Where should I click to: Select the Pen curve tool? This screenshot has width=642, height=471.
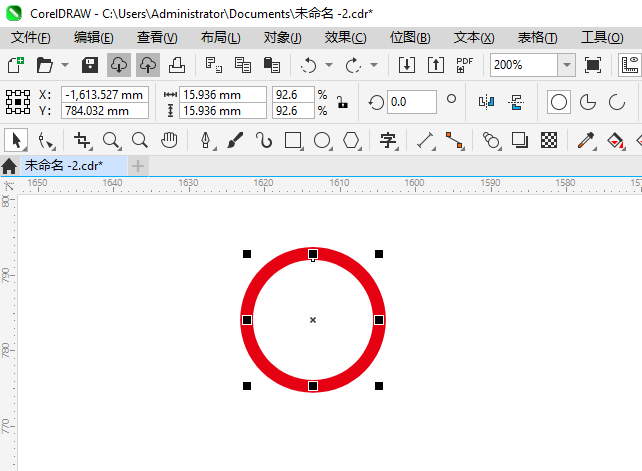206,140
